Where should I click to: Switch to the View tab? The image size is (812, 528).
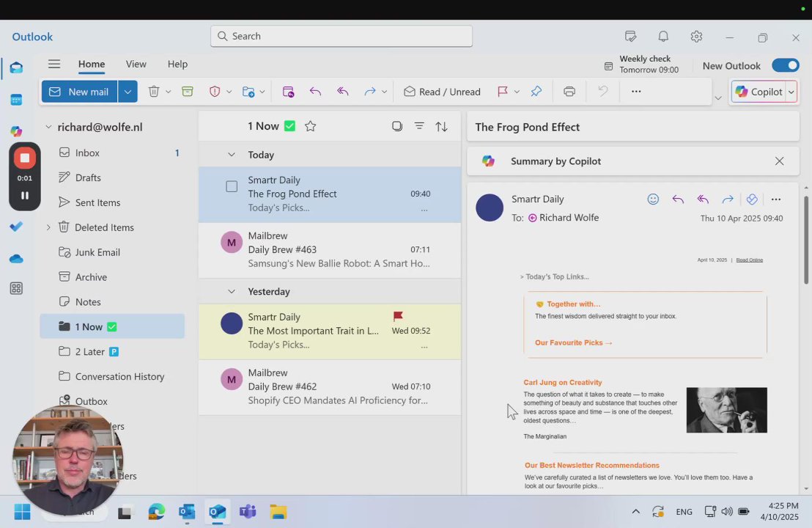tap(136, 65)
